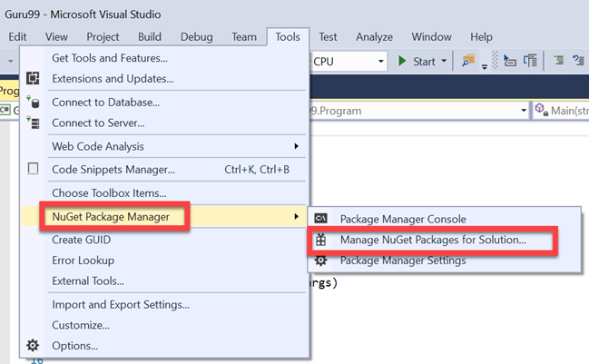Viewport: 589px width, 364px height.
Task: Click the Find in Files toolbar icon
Action: coord(467,61)
